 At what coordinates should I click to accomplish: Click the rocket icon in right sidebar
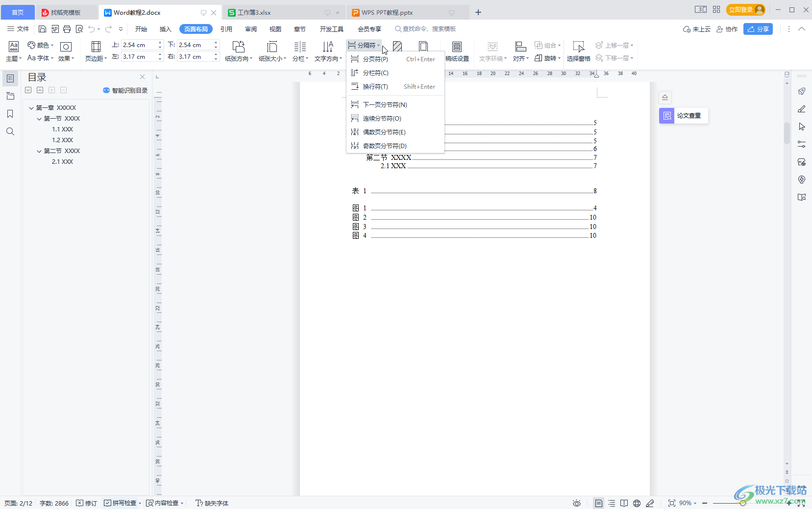802,91
